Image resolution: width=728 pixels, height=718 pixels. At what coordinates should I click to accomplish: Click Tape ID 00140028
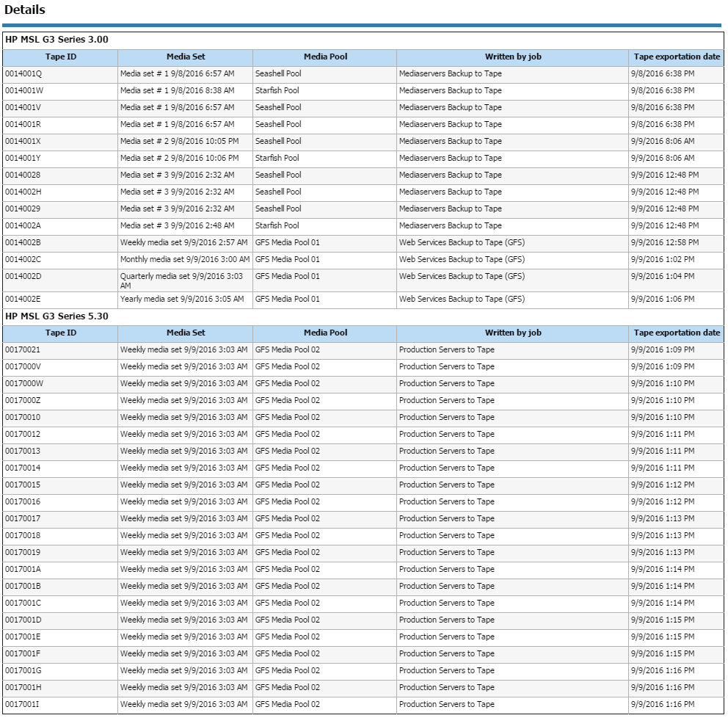coord(60,175)
